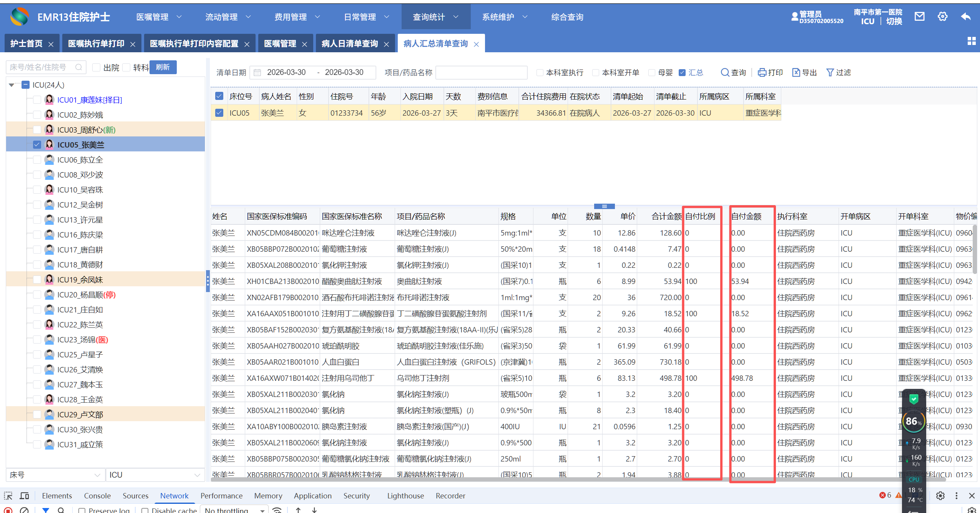Viewport: 980px width, 513px height.
Task: Collapse the ICU(24人) tree node
Action: [12, 85]
